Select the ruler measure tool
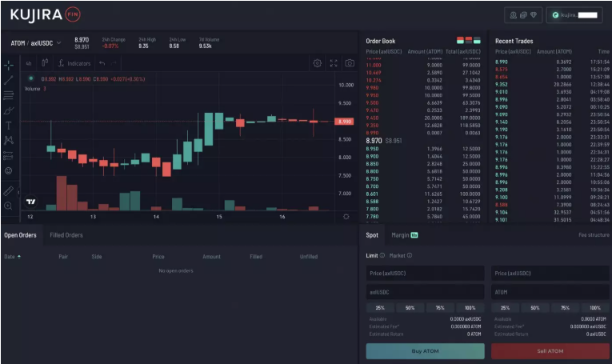The width and height of the screenshot is (612, 364). click(x=9, y=191)
